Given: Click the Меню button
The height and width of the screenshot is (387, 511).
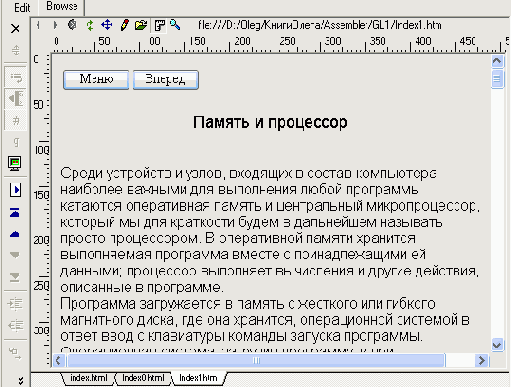Looking at the screenshot, I should [96, 80].
